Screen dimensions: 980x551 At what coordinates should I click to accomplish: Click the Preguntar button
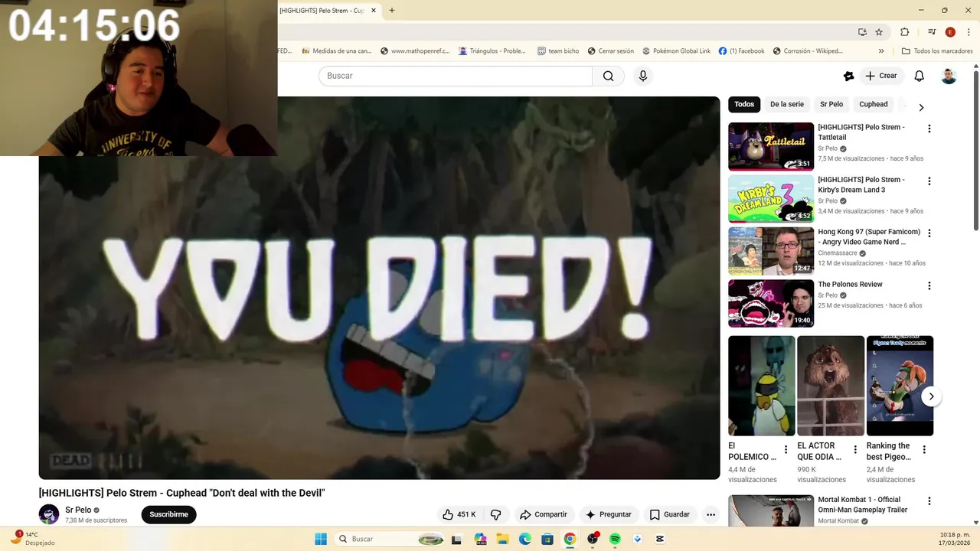click(608, 514)
